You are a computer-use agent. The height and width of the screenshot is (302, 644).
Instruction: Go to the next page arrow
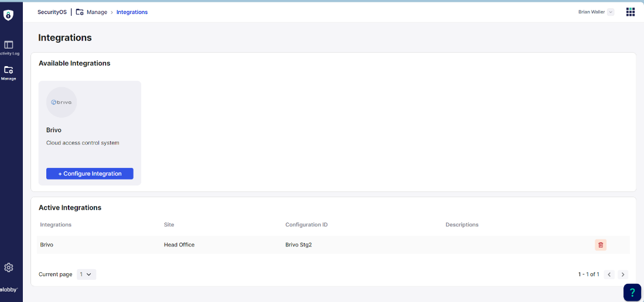(x=623, y=274)
